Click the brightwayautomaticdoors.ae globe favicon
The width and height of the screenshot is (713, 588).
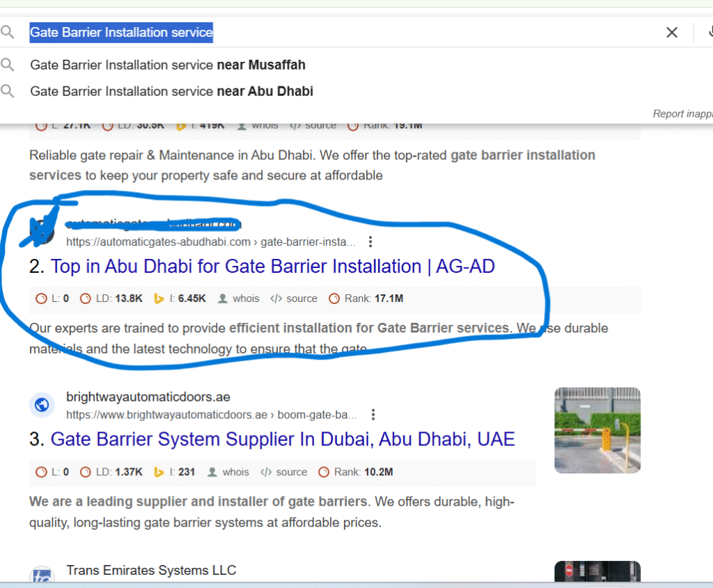(42, 405)
